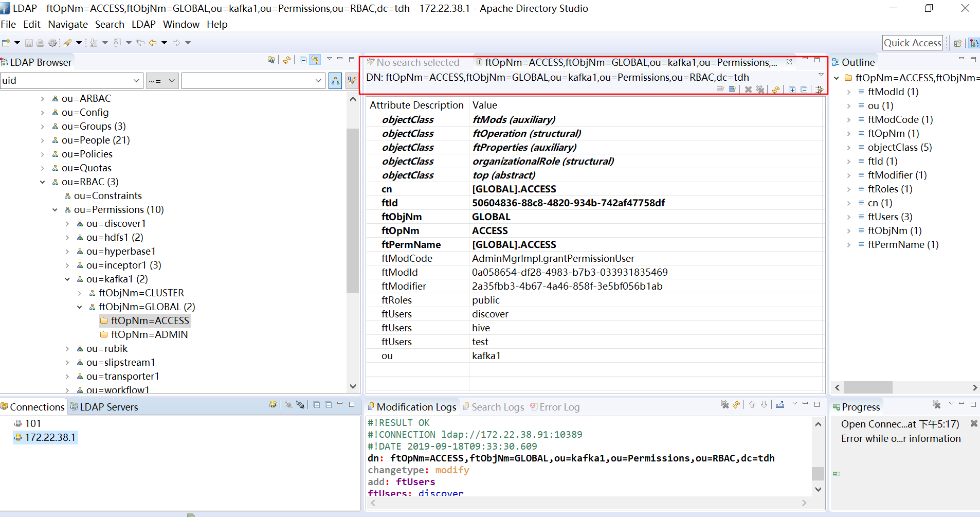Click the New Connection icon in Connections
The image size is (980, 517).
click(273, 405)
